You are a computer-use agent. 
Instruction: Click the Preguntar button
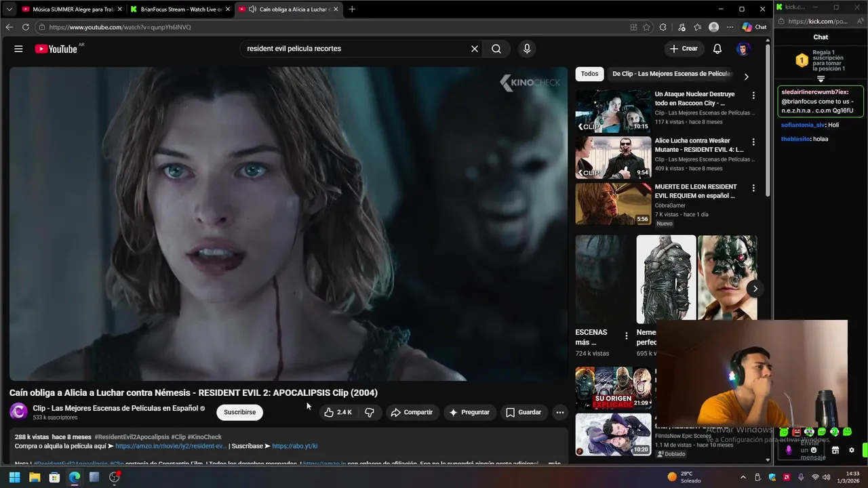[469, 412]
